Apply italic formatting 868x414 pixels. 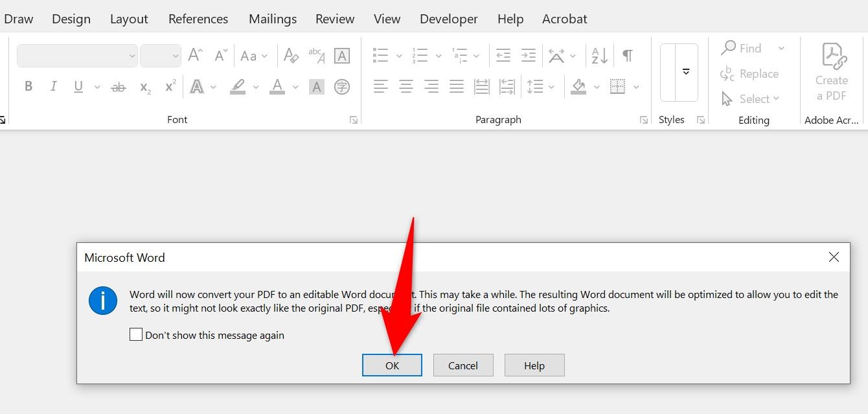click(53, 86)
